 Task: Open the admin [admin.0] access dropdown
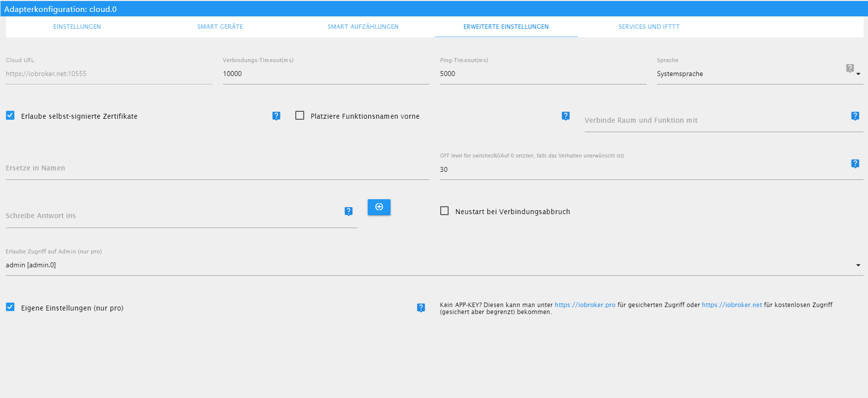(x=434, y=265)
